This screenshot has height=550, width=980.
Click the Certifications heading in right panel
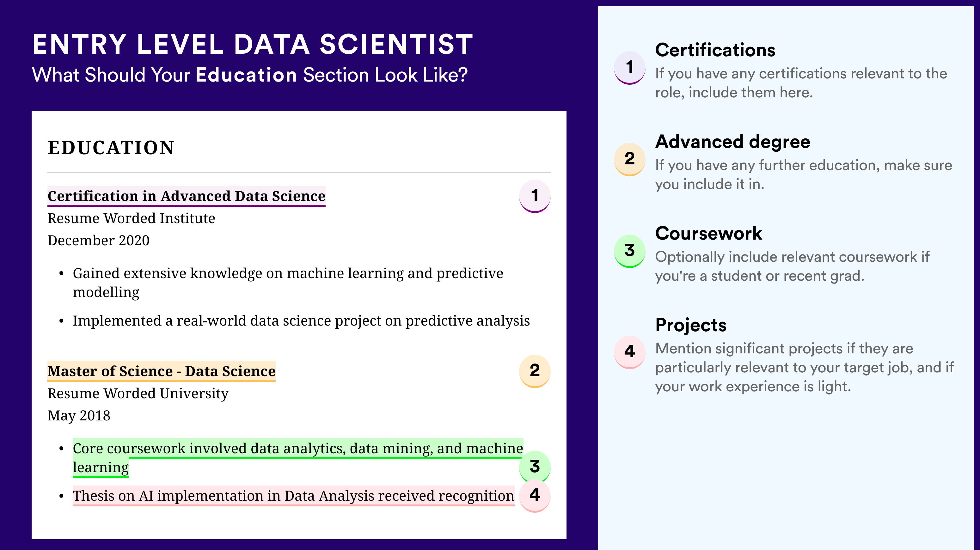(x=715, y=50)
